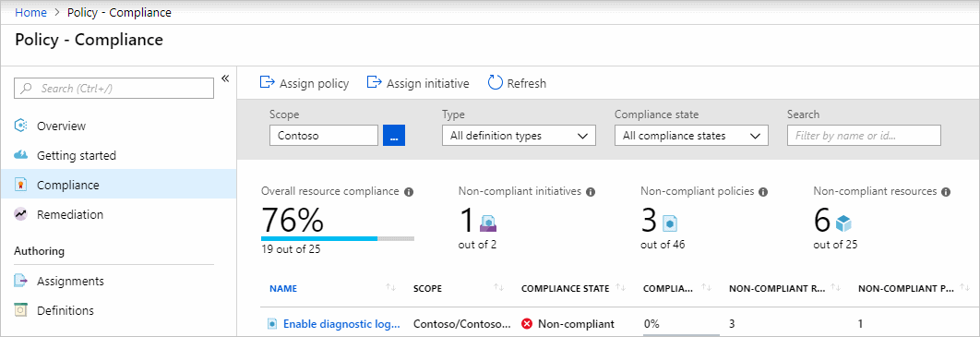The height and width of the screenshot is (337, 980).
Task: Open the Type definition types dropdown
Action: [519, 136]
